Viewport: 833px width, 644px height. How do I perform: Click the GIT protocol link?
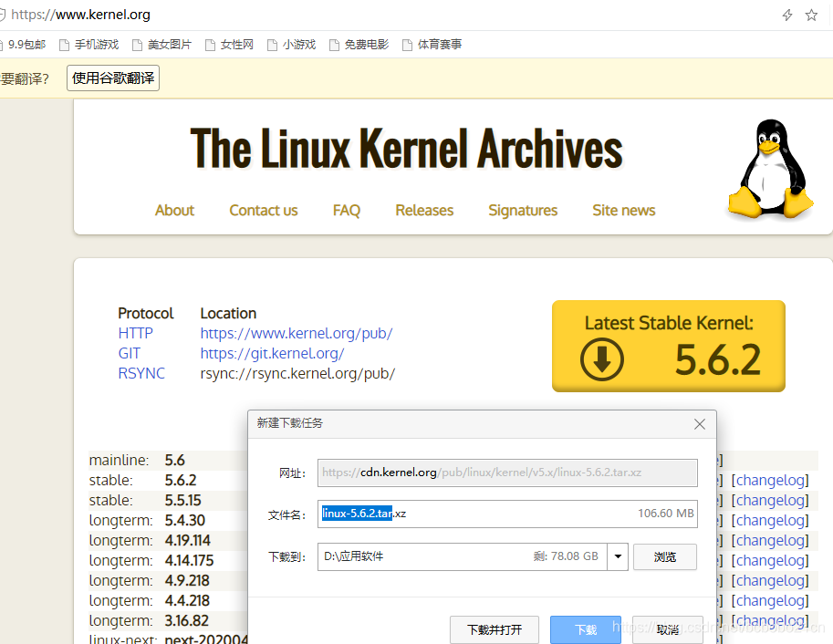coord(129,353)
